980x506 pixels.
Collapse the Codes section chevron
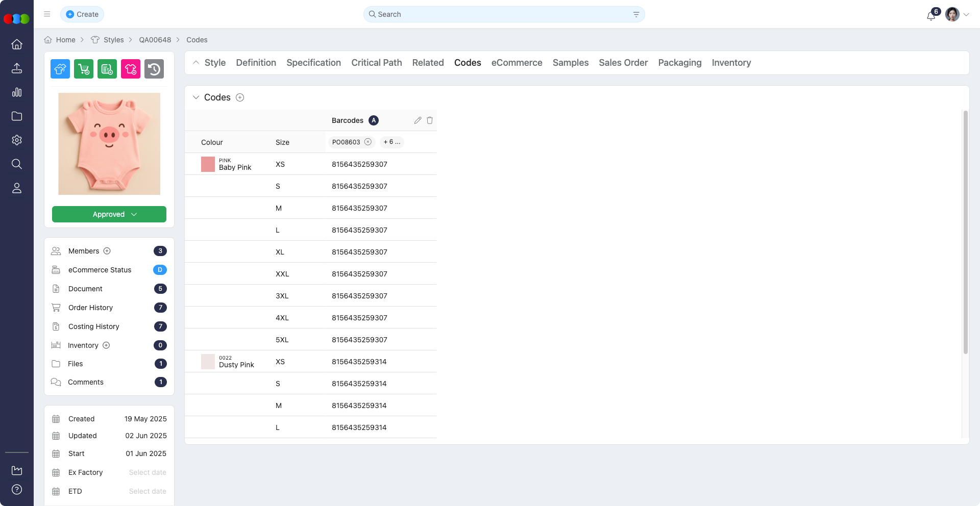pos(196,97)
